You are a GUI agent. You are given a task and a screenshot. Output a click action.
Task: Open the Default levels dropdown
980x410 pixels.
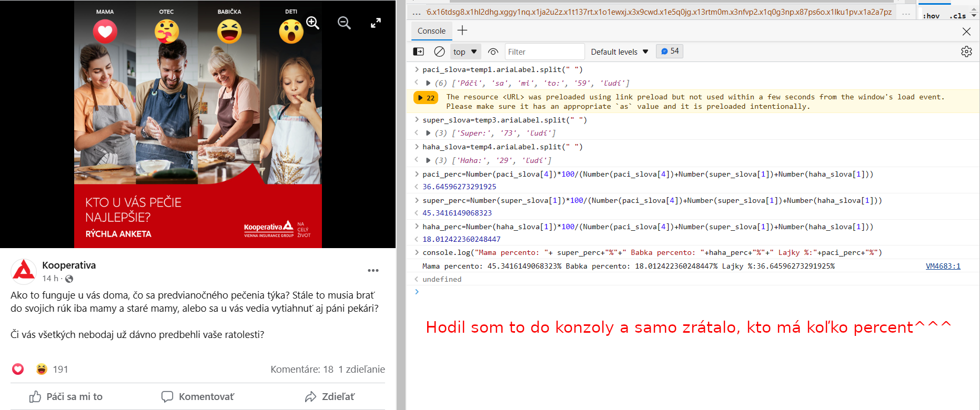(x=619, y=52)
